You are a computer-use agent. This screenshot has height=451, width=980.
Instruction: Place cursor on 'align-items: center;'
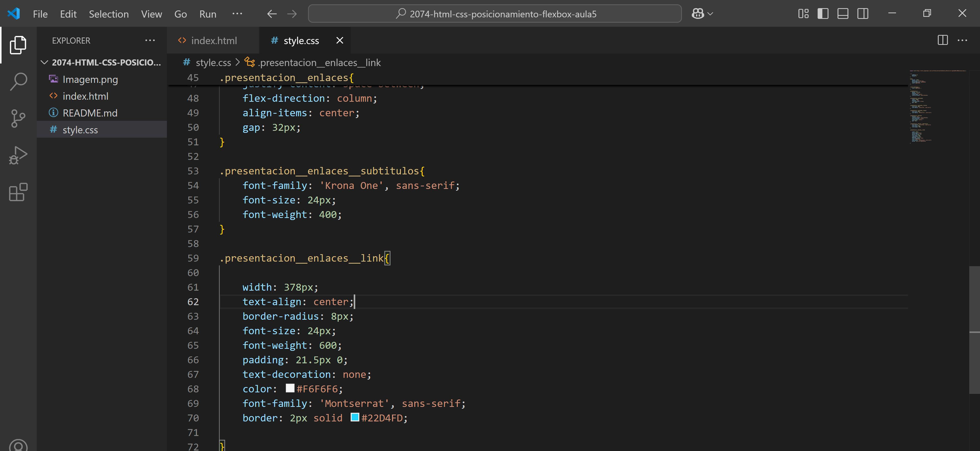(301, 113)
